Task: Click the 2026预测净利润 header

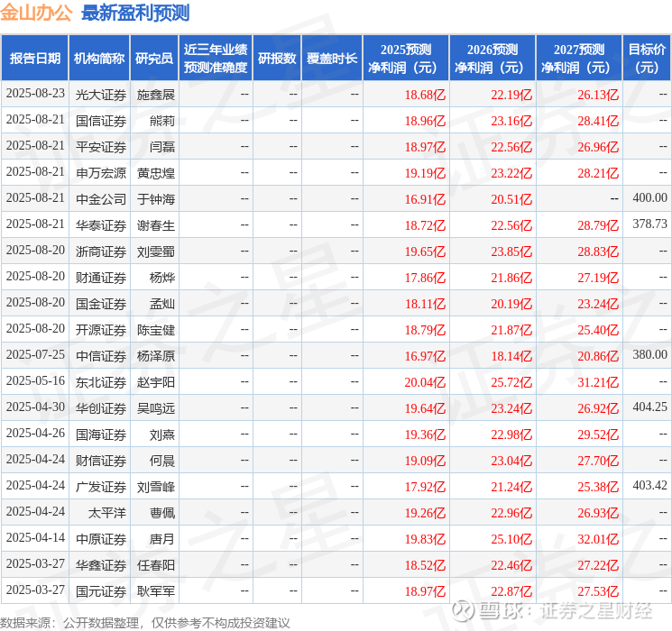Action: [492, 59]
